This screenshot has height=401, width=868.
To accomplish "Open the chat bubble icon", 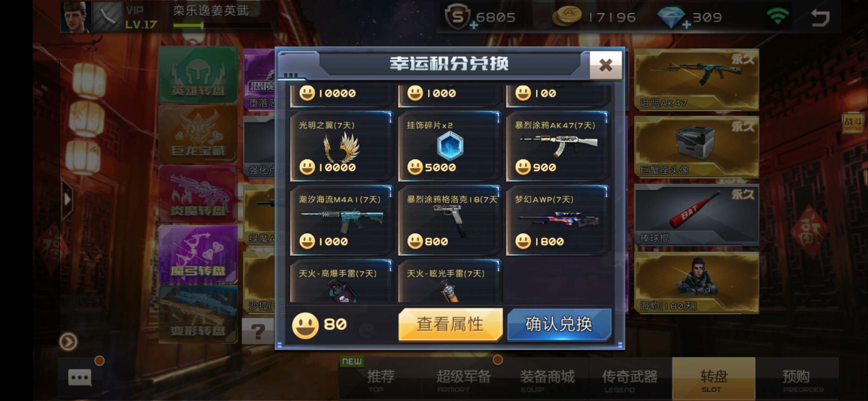I will (x=80, y=377).
